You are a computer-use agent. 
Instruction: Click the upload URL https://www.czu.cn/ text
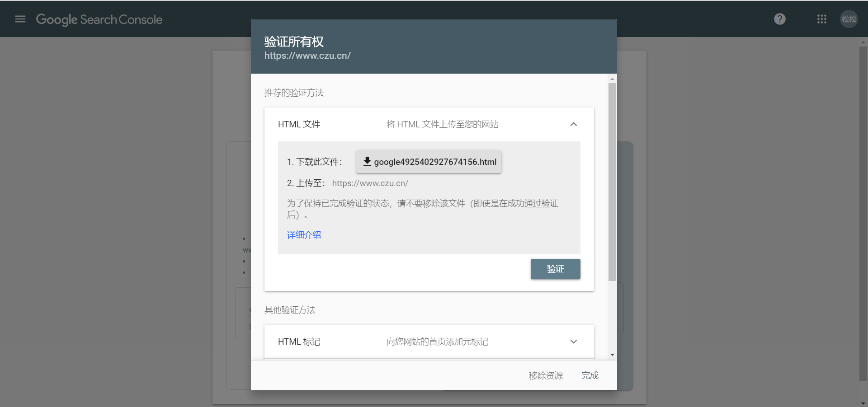370,183
